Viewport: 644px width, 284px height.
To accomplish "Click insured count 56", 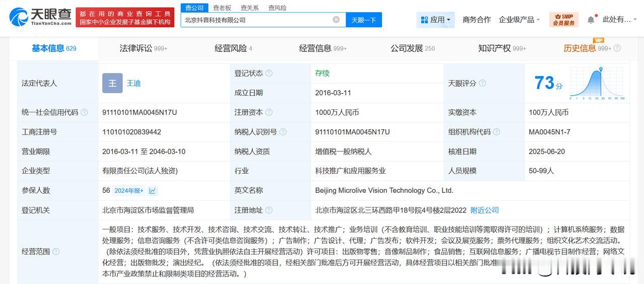I will [x=106, y=190].
